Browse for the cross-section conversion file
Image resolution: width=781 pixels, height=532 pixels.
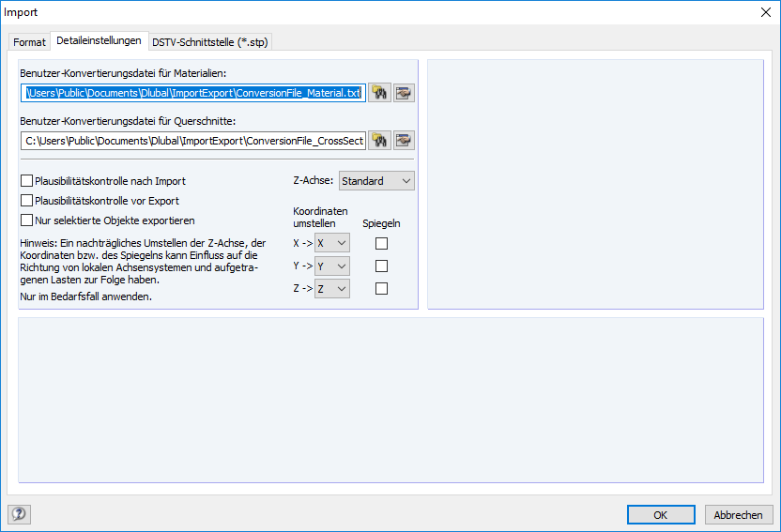379,141
